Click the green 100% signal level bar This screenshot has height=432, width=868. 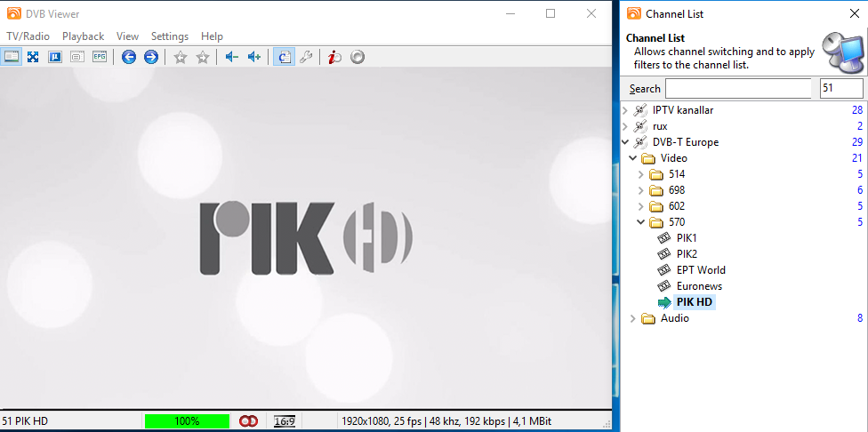click(x=187, y=421)
